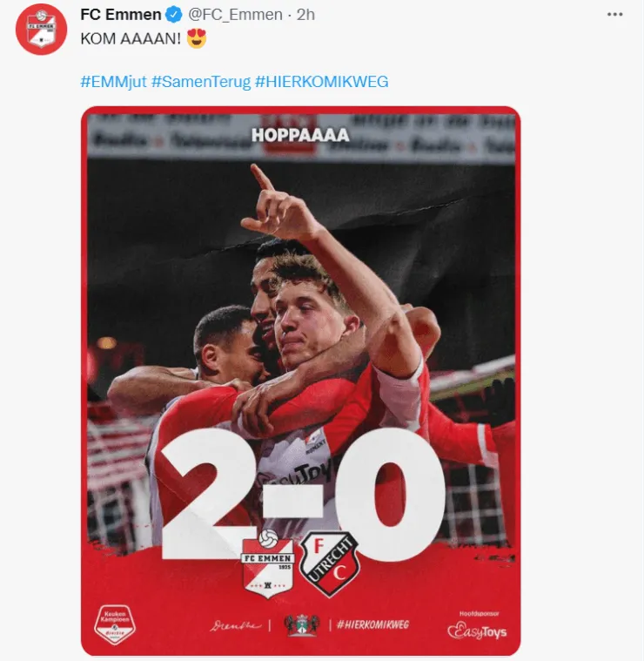This screenshot has width=644, height=661.
Task: Click the EasyToys sponsor logo
Action: [x=477, y=627]
